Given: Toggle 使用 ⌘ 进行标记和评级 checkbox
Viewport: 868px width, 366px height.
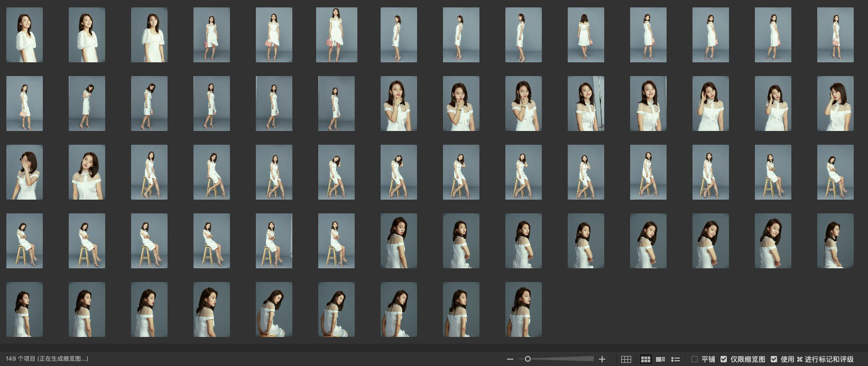Looking at the screenshot, I should (774, 359).
